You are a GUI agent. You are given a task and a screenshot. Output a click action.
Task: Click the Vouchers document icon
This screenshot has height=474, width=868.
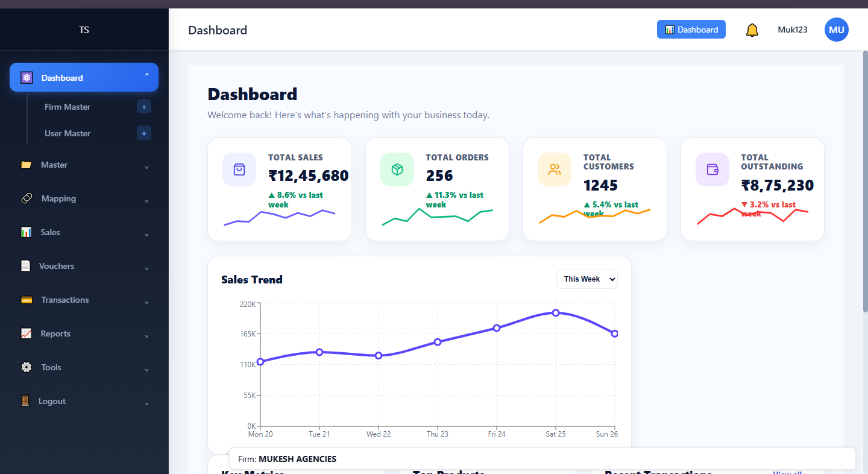coord(25,266)
